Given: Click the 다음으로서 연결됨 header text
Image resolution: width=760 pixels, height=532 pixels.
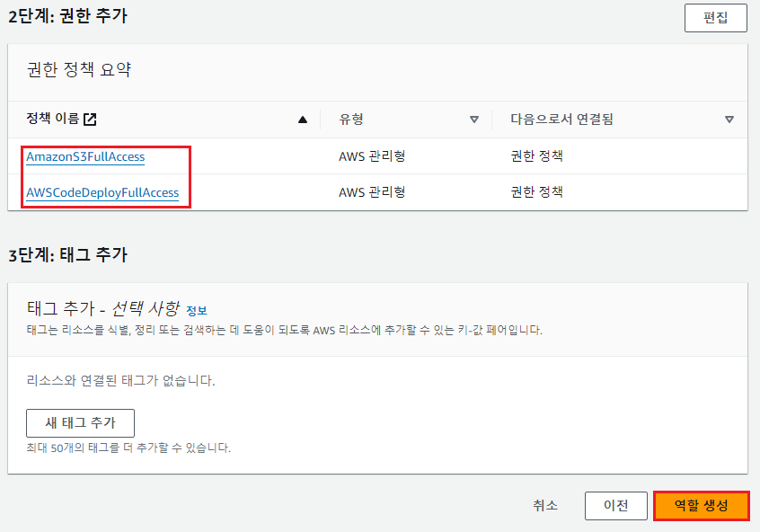Looking at the screenshot, I should click(x=561, y=119).
